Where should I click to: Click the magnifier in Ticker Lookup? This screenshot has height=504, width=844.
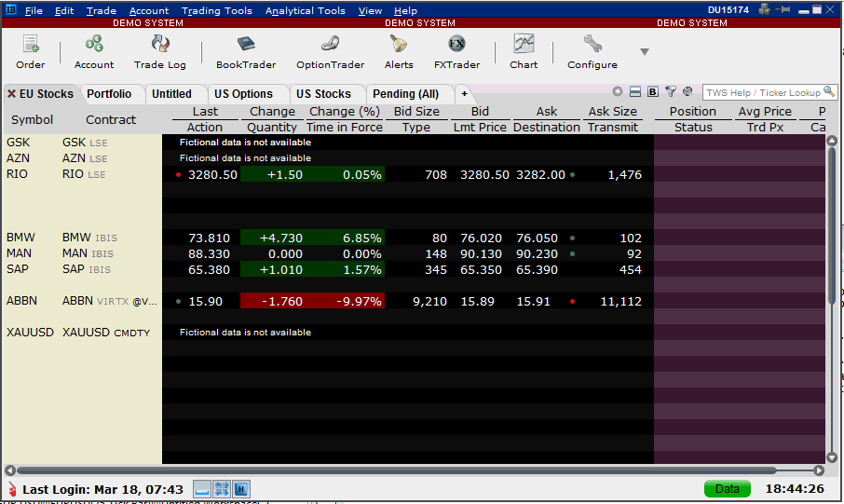pyautogui.click(x=829, y=92)
